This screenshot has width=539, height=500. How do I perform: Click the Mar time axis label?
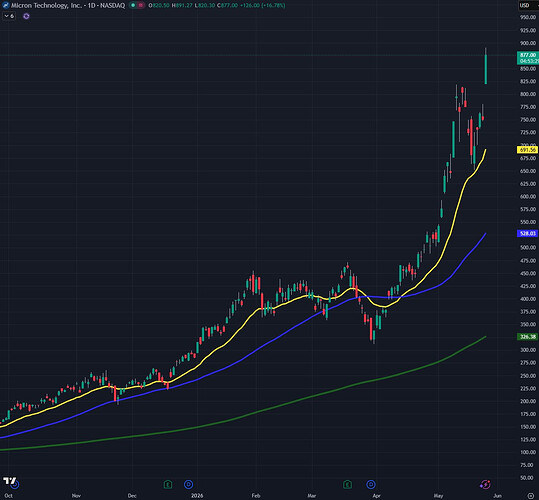[311, 496]
